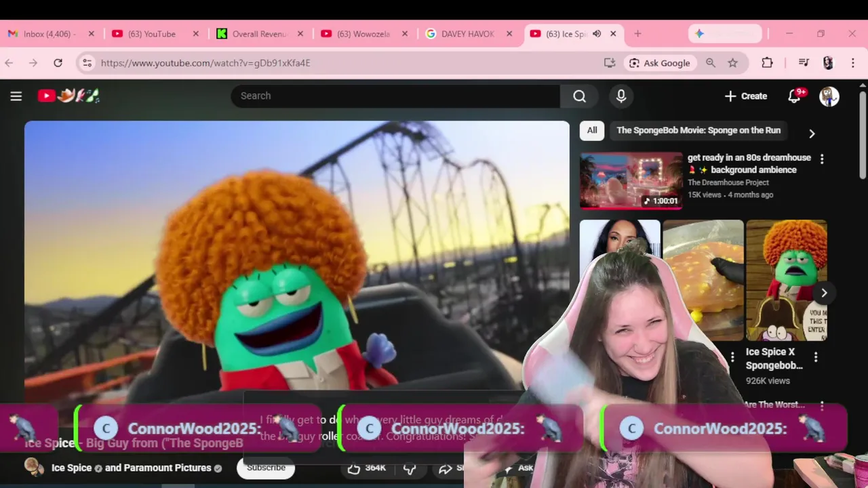Open the zoom magnifier in address bar
868x488 pixels.
point(711,63)
